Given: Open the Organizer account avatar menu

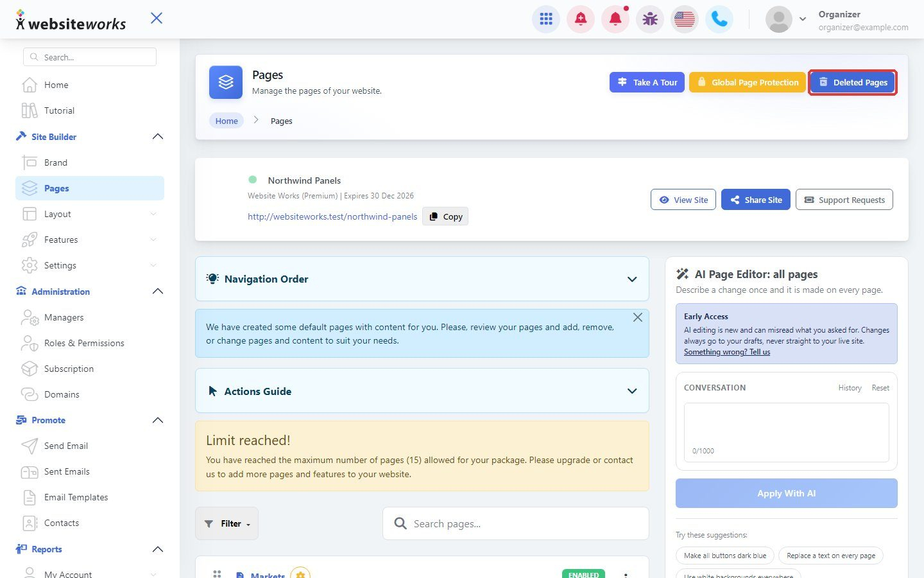Looking at the screenshot, I should coord(779,19).
